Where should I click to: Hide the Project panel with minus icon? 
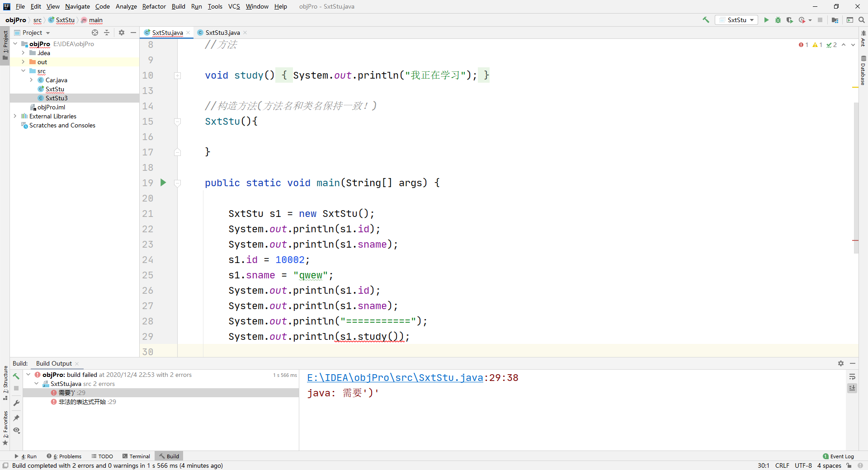(133, 33)
